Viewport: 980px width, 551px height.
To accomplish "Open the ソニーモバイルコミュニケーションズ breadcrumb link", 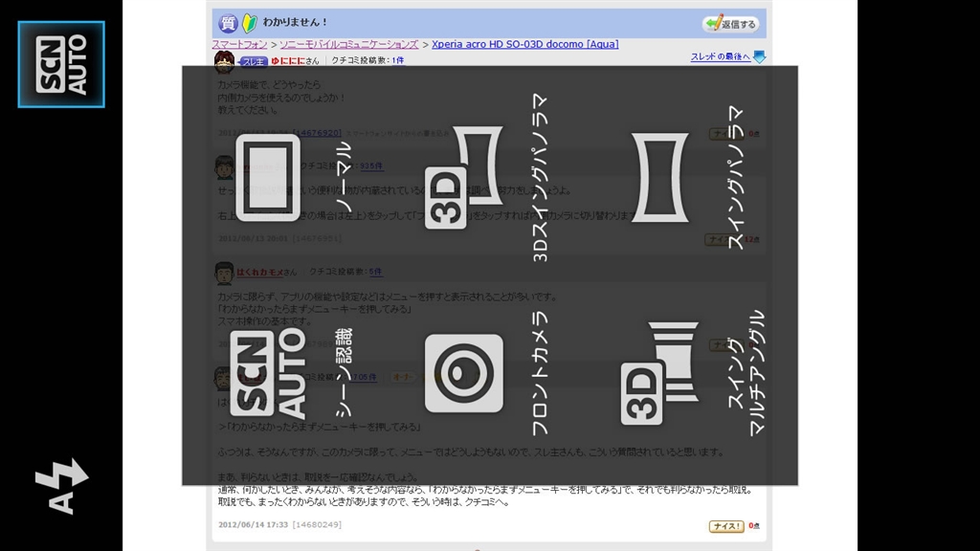I will click(348, 44).
